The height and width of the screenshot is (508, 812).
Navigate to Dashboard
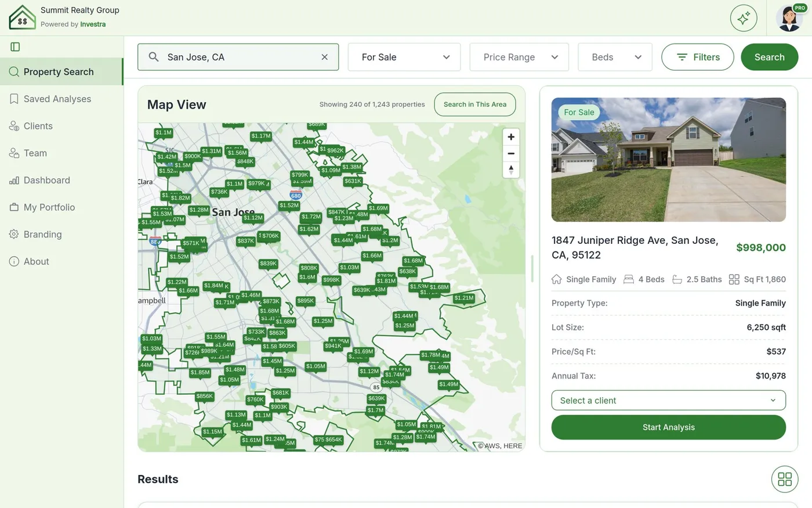click(x=61, y=180)
